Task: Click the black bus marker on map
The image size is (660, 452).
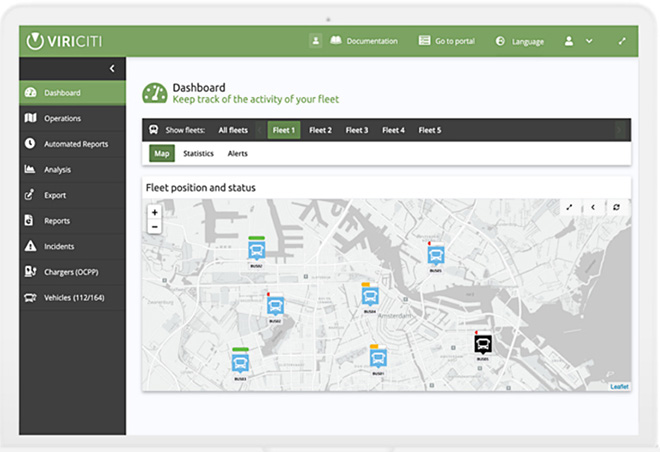Action: (482, 346)
